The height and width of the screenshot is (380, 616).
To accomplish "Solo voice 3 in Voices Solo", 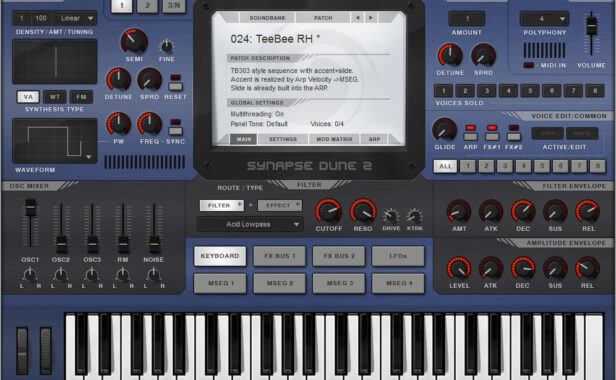I will 487,91.
